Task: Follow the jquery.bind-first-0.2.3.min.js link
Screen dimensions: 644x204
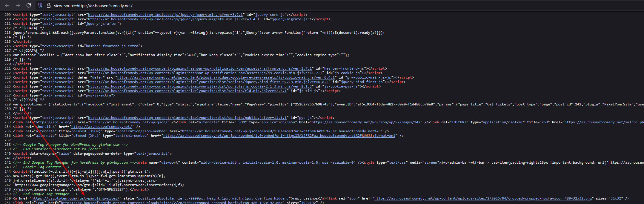Action: [208, 82]
